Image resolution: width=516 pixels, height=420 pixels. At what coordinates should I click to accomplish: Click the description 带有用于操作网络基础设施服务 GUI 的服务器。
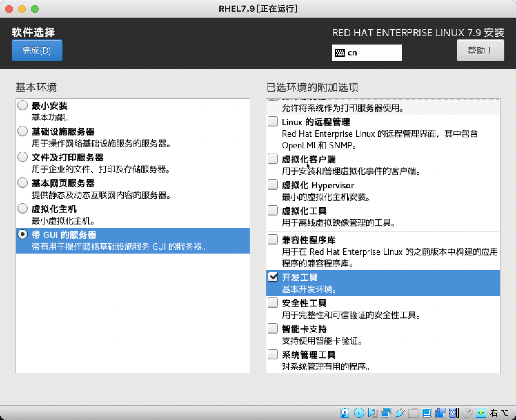pyautogui.click(x=119, y=247)
